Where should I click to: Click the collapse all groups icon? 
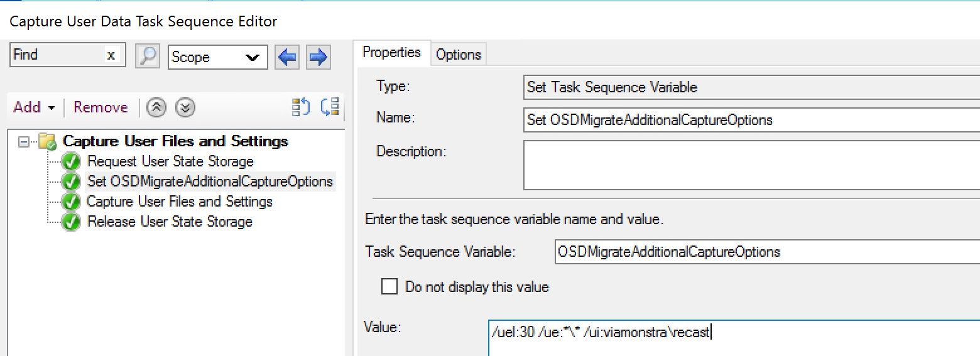click(330, 107)
